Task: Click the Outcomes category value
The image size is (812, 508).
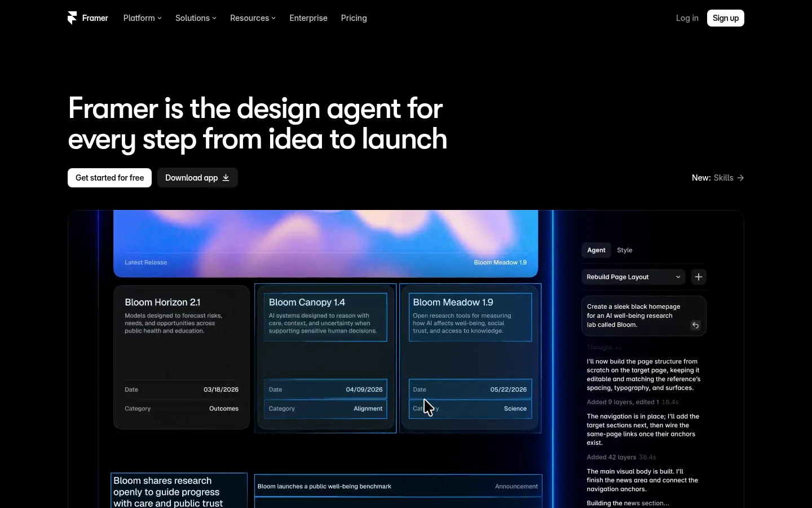Action: [224, 409]
